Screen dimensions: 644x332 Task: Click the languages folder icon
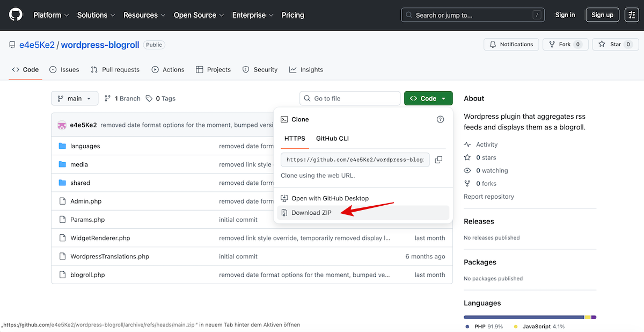click(x=62, y=146)
